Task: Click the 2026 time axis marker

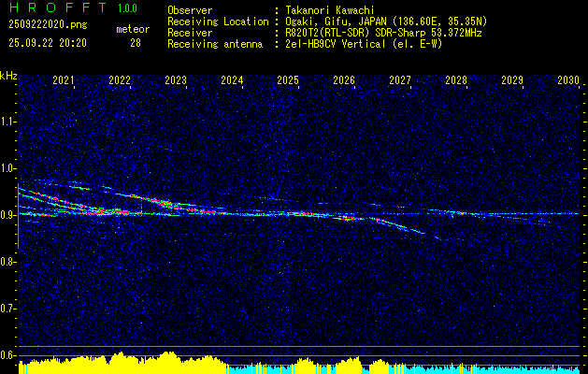Action: [344, 79]
